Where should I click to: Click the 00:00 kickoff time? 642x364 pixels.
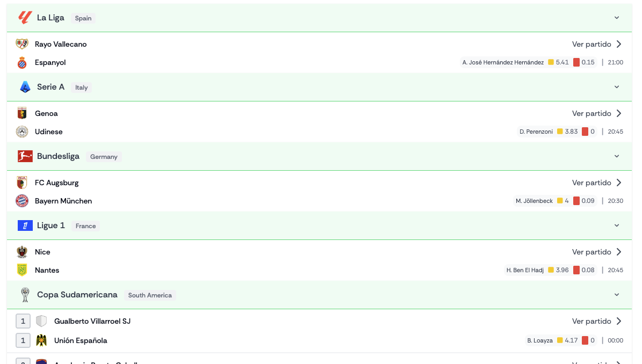(x=615, y=340)
